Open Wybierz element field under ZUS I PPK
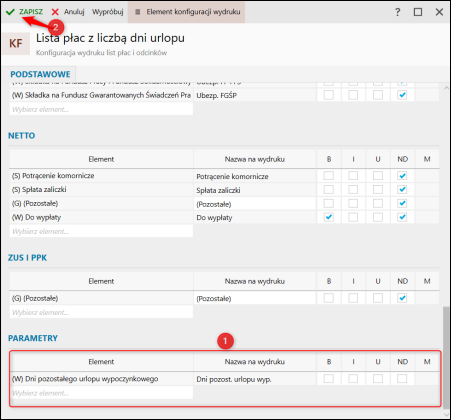 point(101,312)
